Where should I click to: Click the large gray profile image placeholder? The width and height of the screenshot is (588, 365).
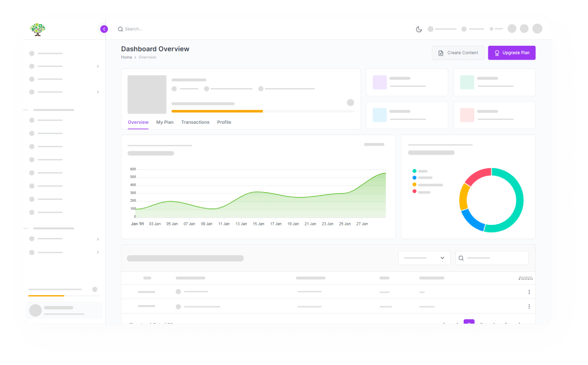tap(147, 94)
